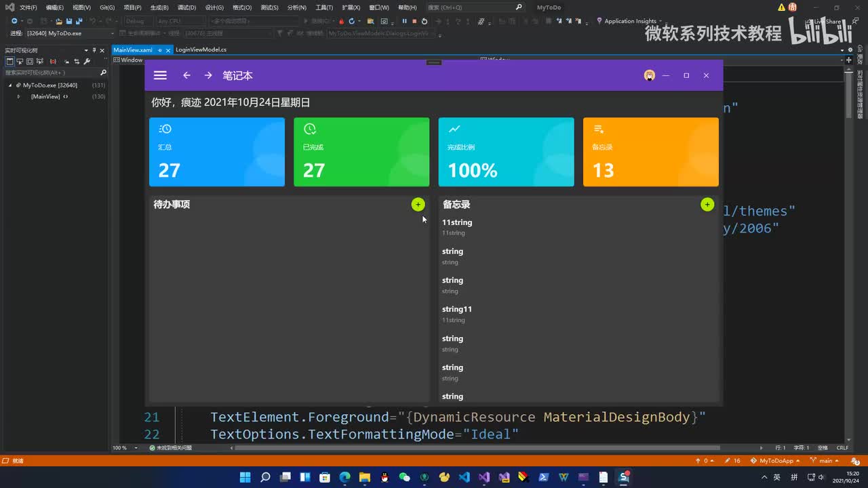This screenshot has height=488, width=868.
Task: Open the hamburger menu in the notebook app
Action: tap(160, 75)
